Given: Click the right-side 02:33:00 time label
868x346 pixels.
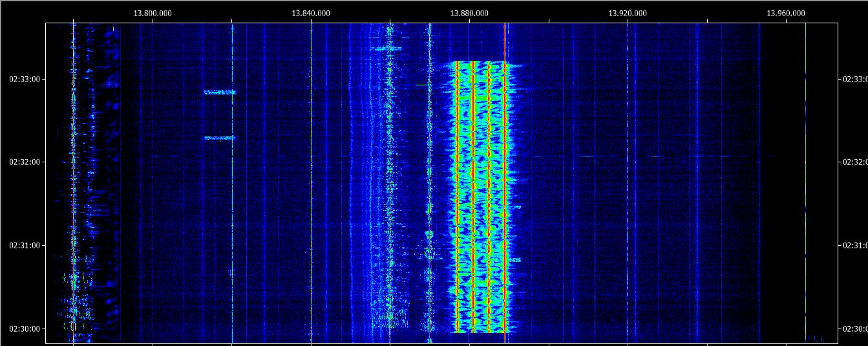Looking at the screenshot, I should [856, 79].
